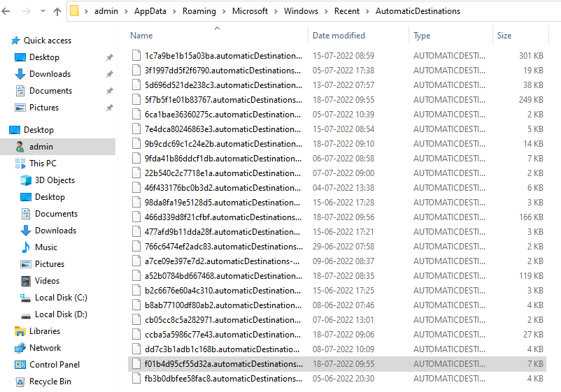
Task: Click the Network icon
Action: [20, 348]
